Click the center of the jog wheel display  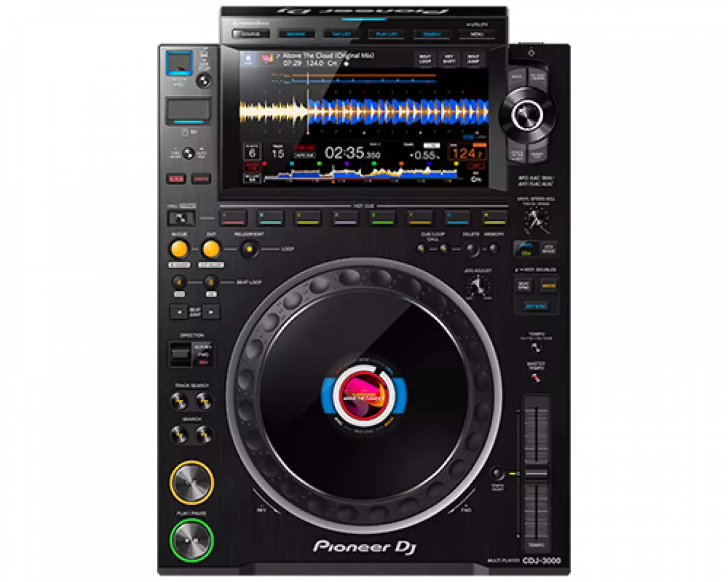coord(364,396)
